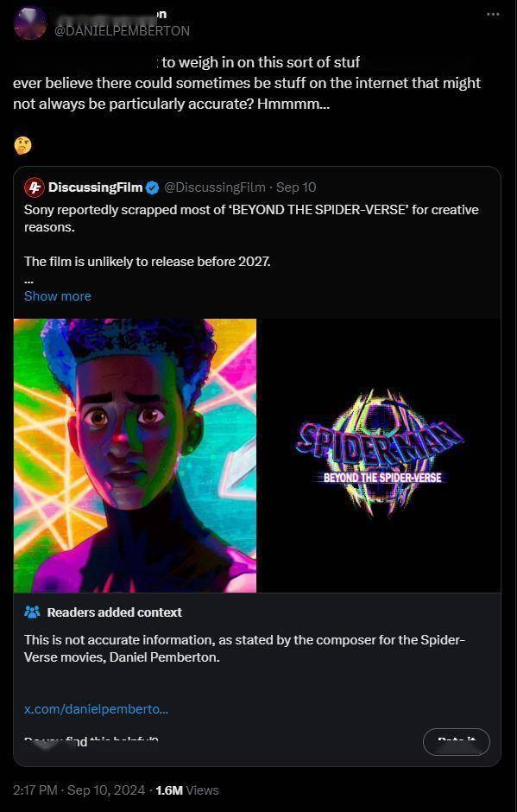Click the thinking face emoji
The width and height of the screenshot is (517, 812).
point(22,145)
